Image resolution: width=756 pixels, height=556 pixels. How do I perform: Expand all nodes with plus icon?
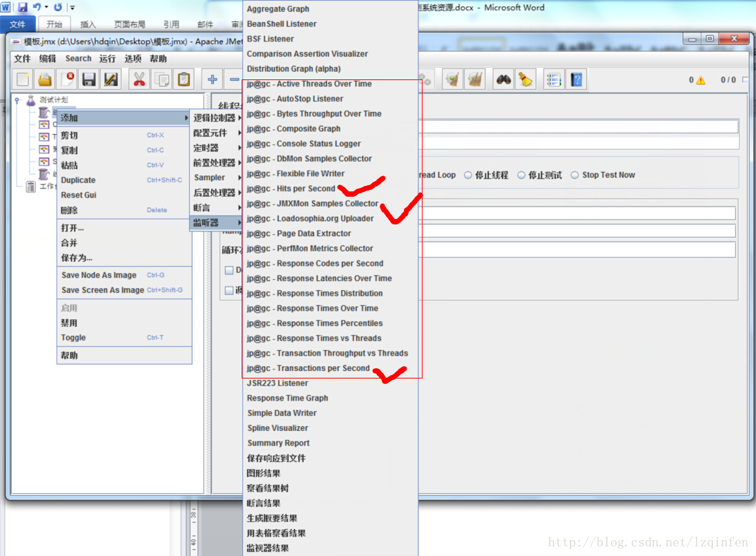pos(212,79)
